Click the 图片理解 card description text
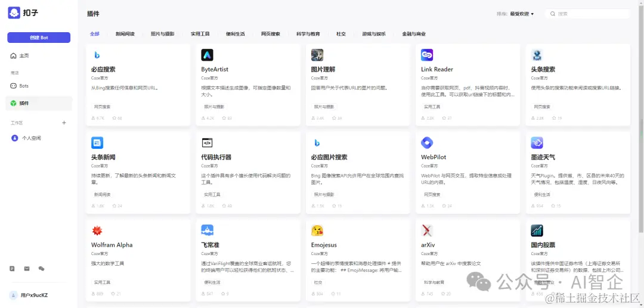The image size is (644, 308). point(349,88)
